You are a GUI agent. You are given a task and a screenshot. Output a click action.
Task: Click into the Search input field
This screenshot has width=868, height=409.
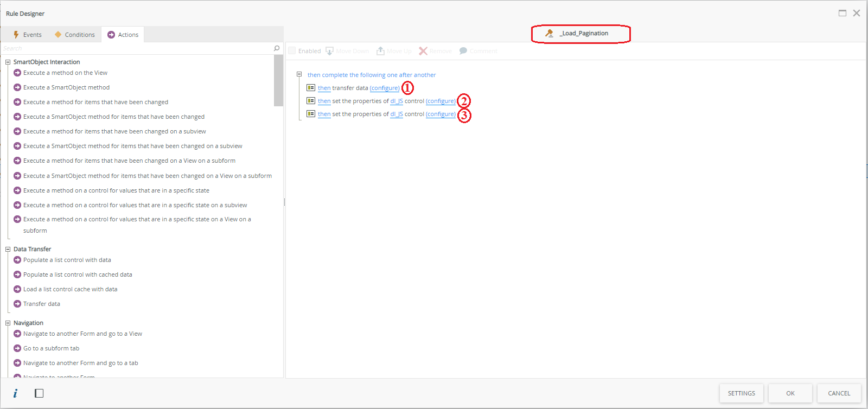pyautogui.click(x=136, y=48)
